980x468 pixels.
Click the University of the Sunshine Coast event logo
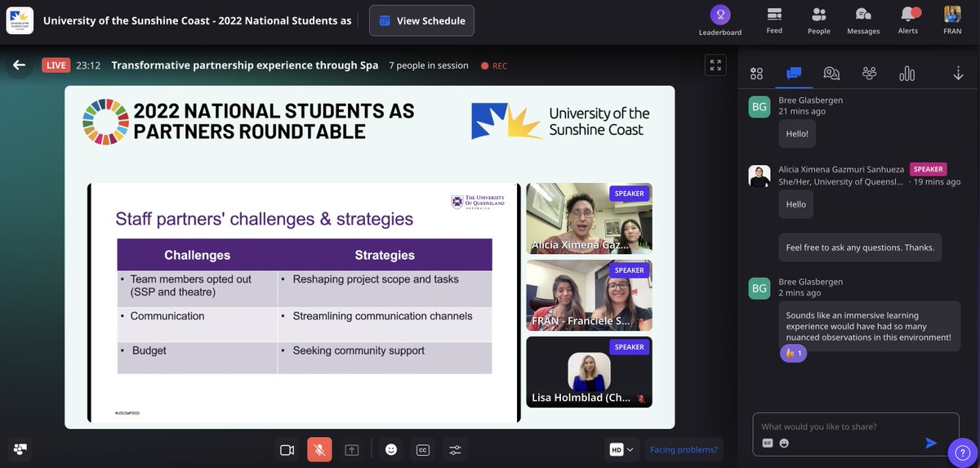20,20
